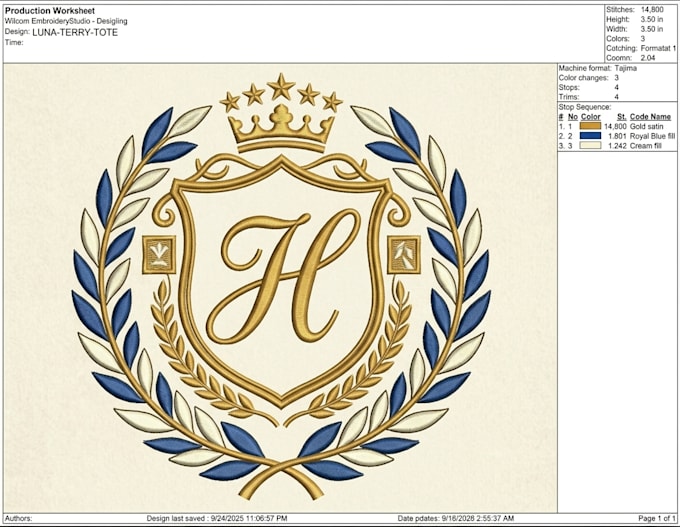Click the stitch count '1.242'
The width and height of the screenshot is (680, 527).
point(617,146)
